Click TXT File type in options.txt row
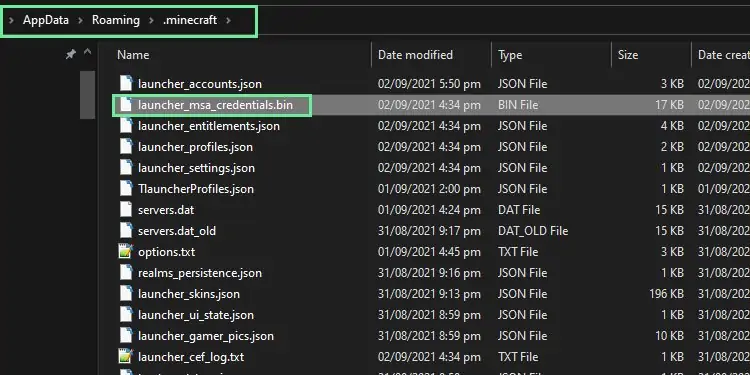Viewport: 750px width, 375px height. pos(518,252)
